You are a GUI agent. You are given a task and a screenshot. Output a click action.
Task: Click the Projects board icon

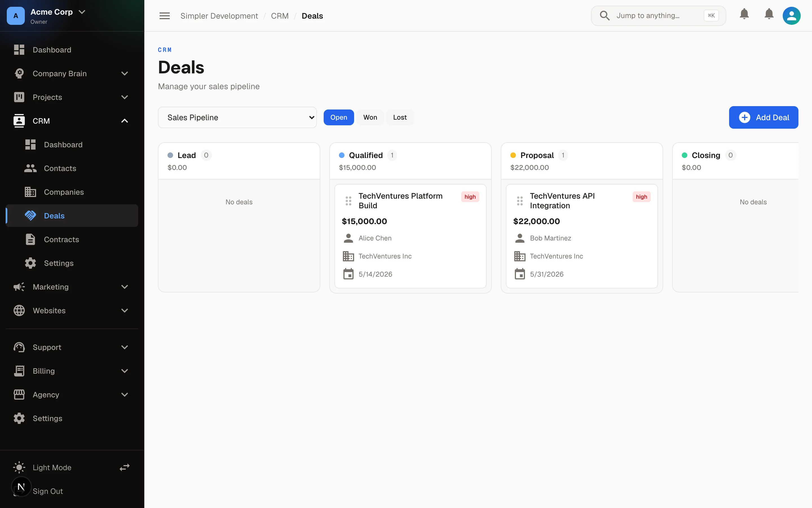pos(19,97)
